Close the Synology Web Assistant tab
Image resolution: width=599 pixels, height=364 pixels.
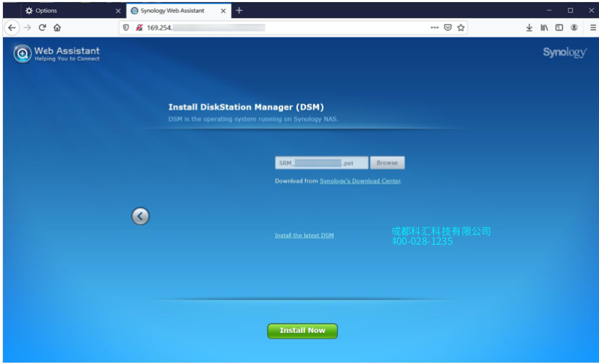(x=223, y=11)
